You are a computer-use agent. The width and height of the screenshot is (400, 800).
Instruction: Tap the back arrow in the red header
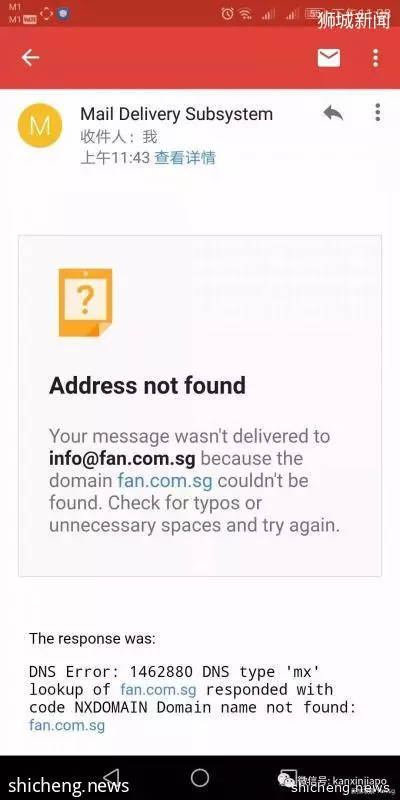click(30, 58)
